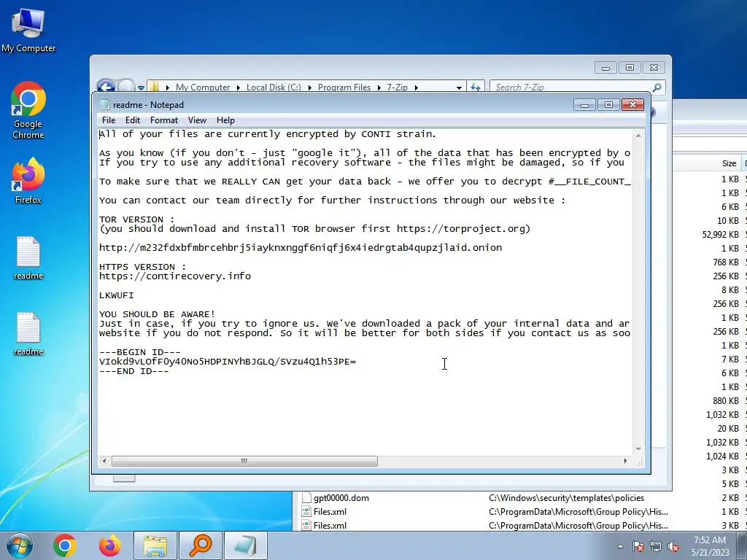Minimize the readme Notepad window
The image size is (747, 560).
(584, 105)
